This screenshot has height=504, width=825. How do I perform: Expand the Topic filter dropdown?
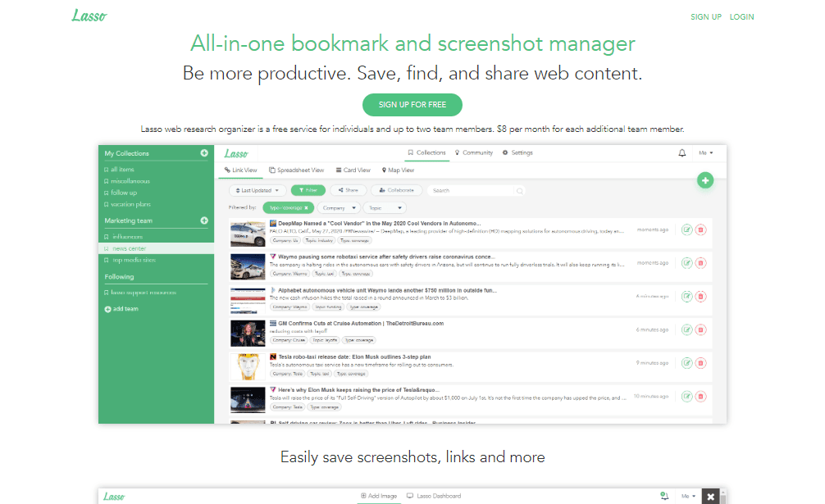click(x=385, y=208)
